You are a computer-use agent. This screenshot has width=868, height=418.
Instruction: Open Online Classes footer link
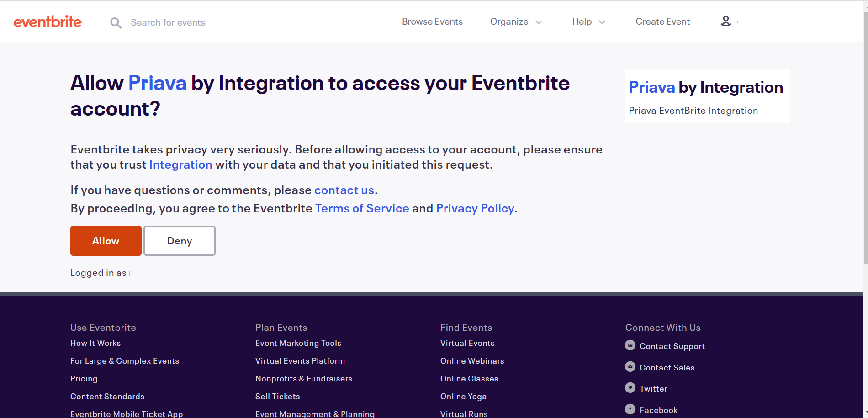[x=469, y=379]
